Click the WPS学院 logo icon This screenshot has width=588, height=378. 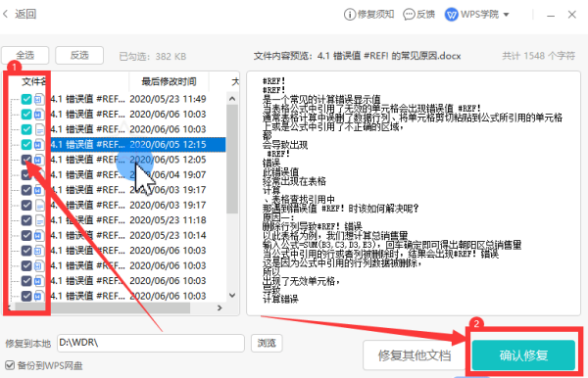pyautogui.click(x=452, y=15)
